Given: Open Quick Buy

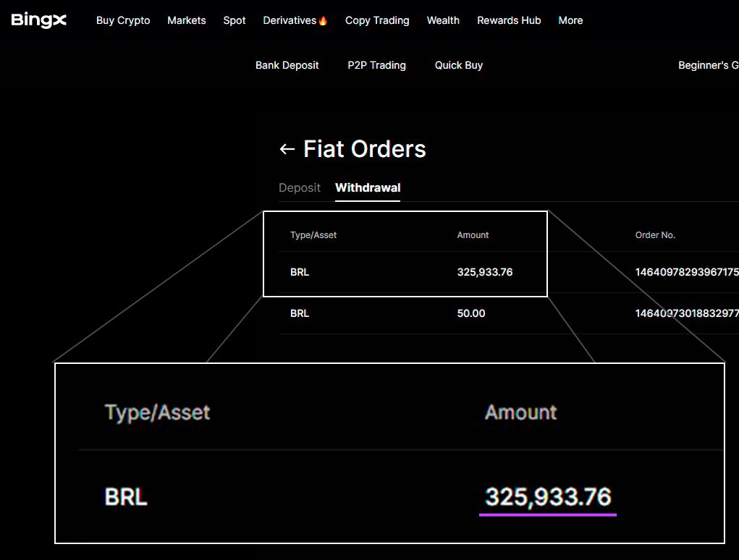Looking at the screenshot, I should [x=459, y=65].
